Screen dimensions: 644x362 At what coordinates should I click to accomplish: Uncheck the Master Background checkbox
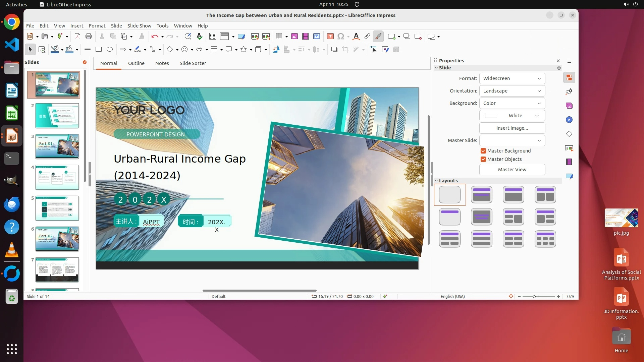tap(483, 151)
